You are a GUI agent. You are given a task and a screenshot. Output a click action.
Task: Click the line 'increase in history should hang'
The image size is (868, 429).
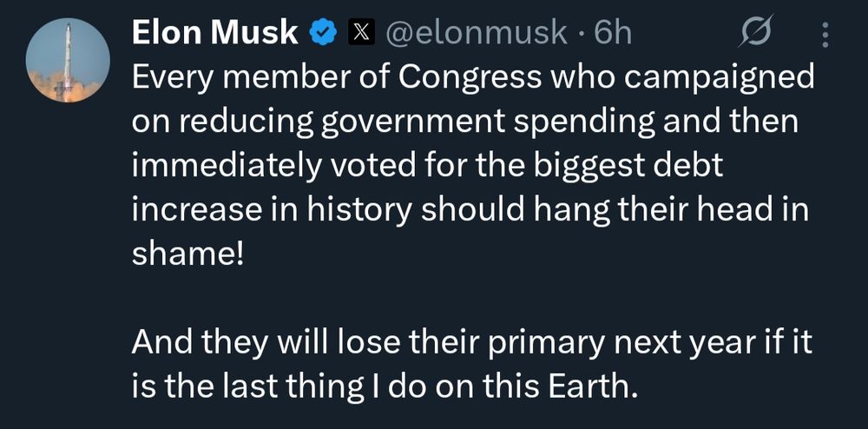coord(470,210)
